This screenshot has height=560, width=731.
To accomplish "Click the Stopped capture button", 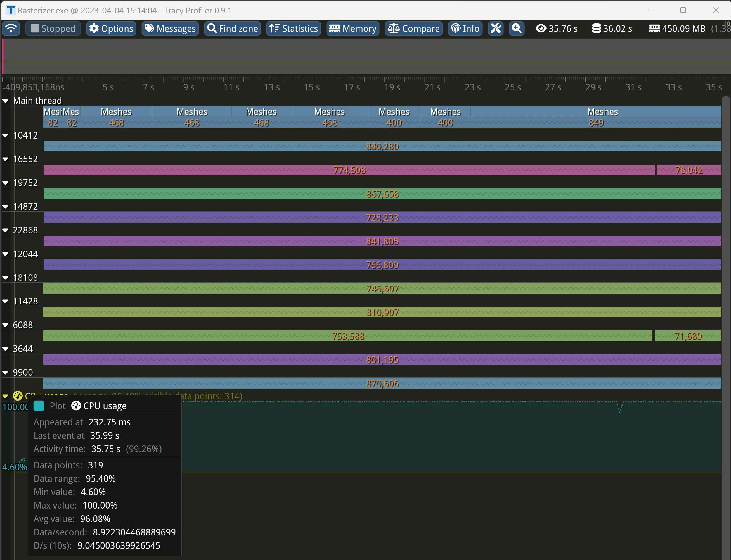I will point(53,28).
